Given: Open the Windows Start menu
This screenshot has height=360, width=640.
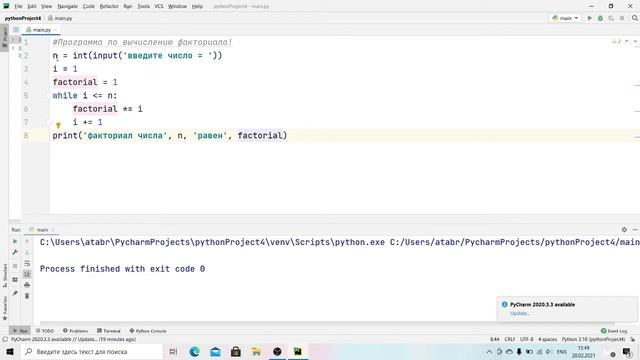Looking at the screenshot, I should pos(10,351).
